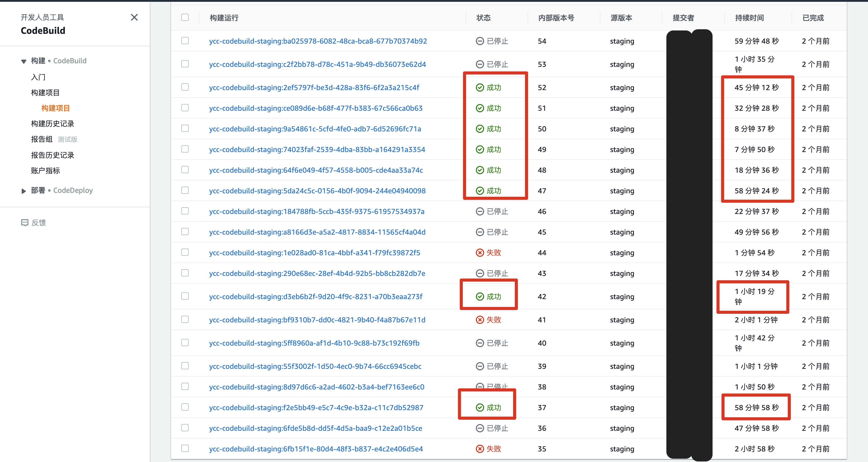
Task: Click success checkmark icon for build 52
Action: point(479,87)
